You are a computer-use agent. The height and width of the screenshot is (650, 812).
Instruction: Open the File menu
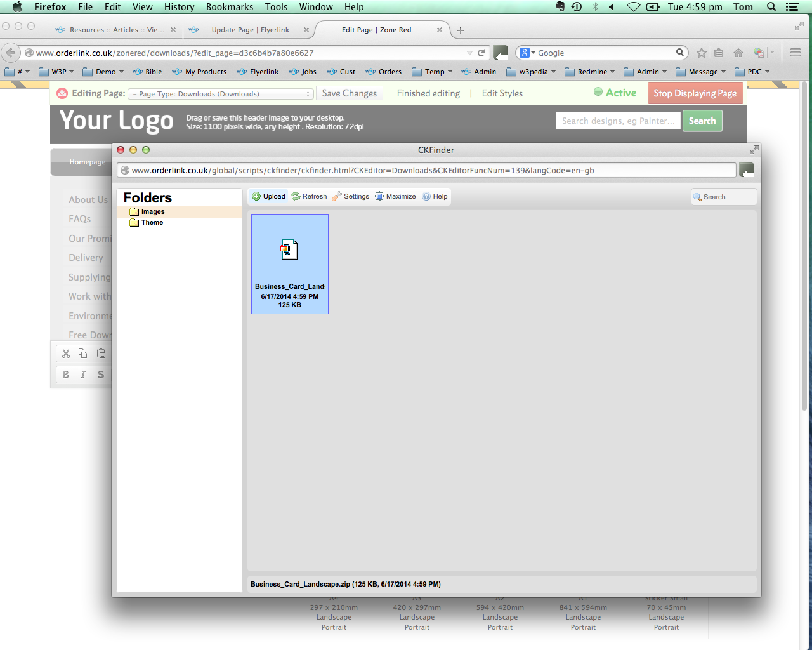pos(85,7)
